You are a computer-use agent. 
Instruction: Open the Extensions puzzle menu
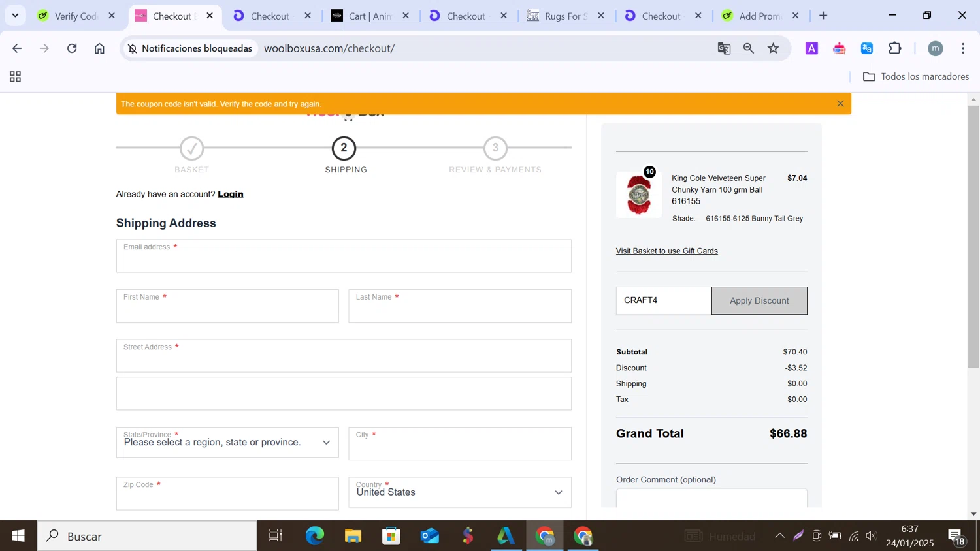click(895, 48)
